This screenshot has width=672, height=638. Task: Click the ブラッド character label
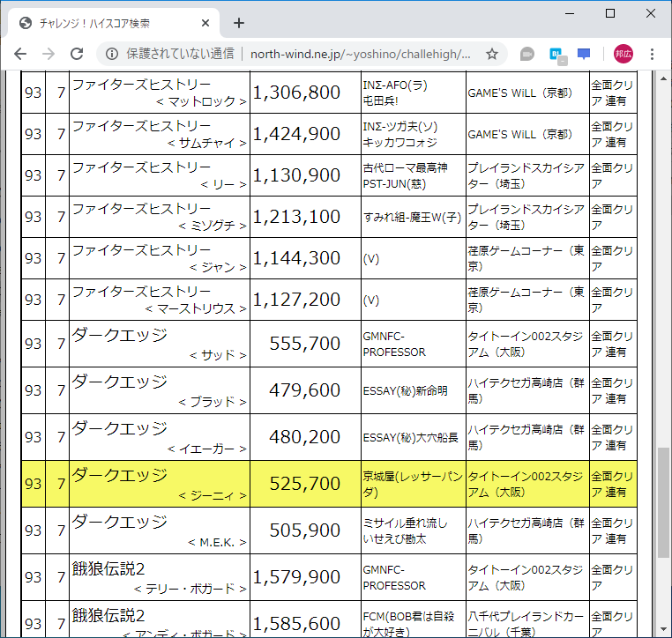(x=213, y=402)
